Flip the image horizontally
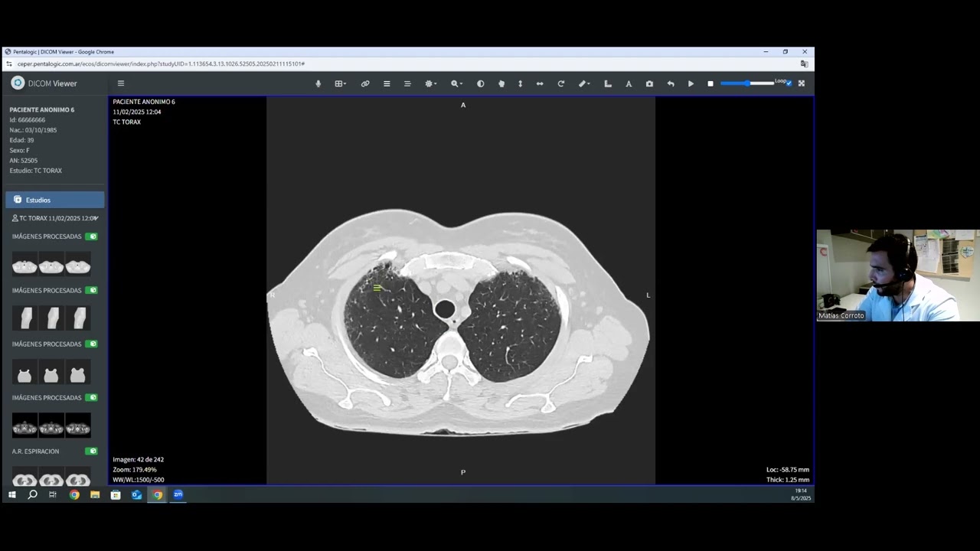This screenshot has height=551, width=980. click(x=540, y=83)
